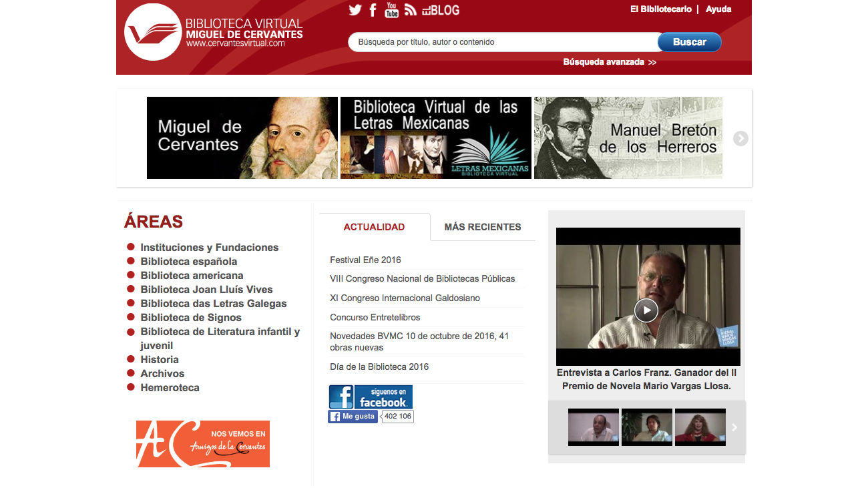Click the search field for title or author
The width and height of the screenshot is (868, 488).
pyautogui.click(x=503, y=42)
